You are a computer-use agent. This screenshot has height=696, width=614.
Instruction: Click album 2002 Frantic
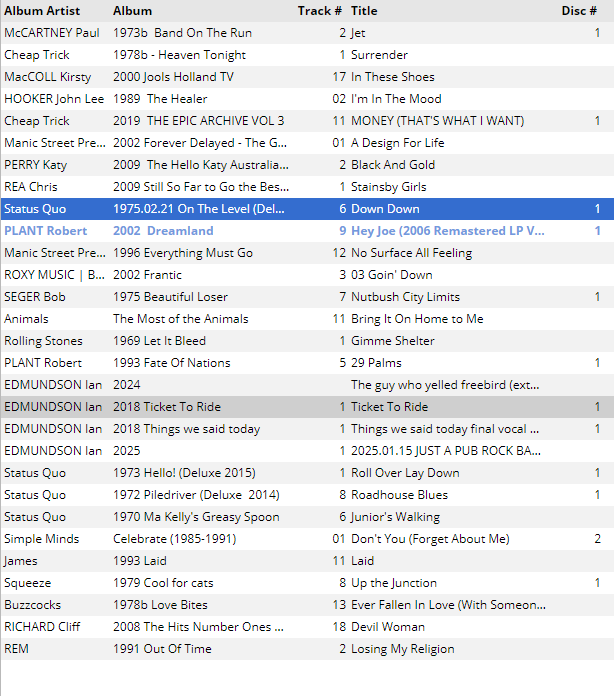(x=147, y=275)
